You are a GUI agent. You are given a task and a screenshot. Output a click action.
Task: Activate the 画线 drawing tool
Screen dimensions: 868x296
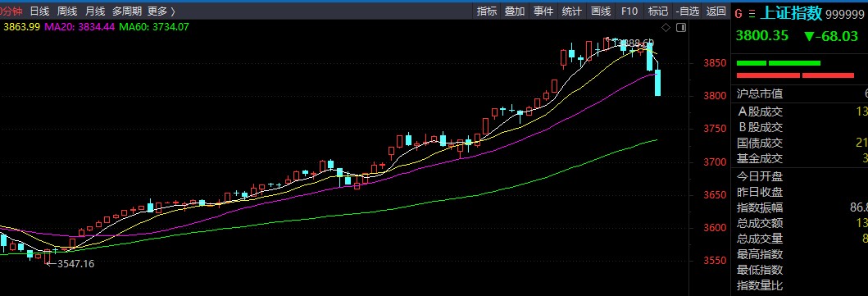pyautogui.click(x=601, y=11)
